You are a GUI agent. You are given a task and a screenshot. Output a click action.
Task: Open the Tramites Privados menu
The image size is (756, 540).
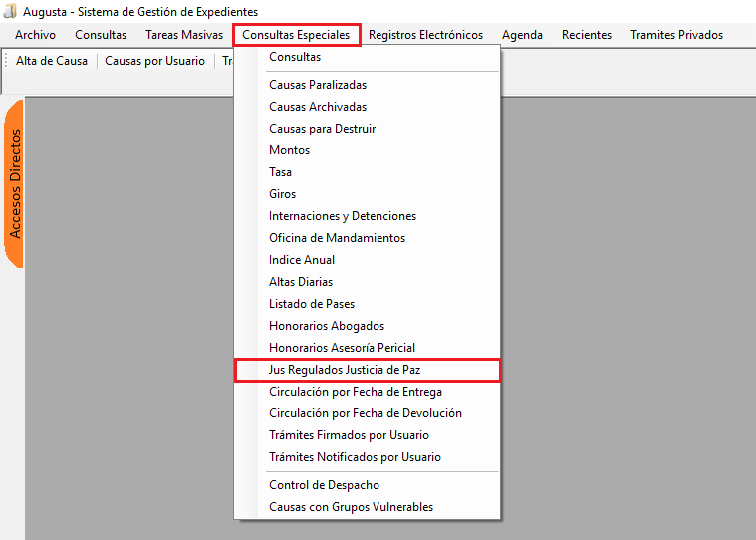point(676,35)
